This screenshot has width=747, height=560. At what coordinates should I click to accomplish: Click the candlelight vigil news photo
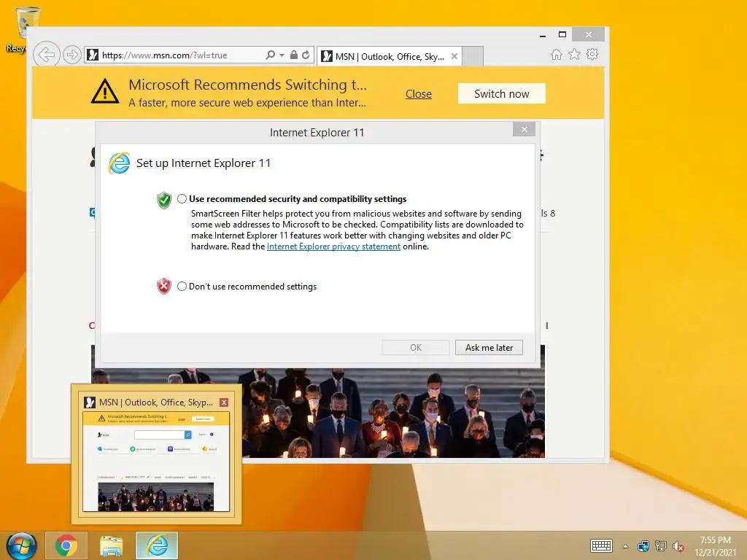pyautogui.click(x=393, y=413)
